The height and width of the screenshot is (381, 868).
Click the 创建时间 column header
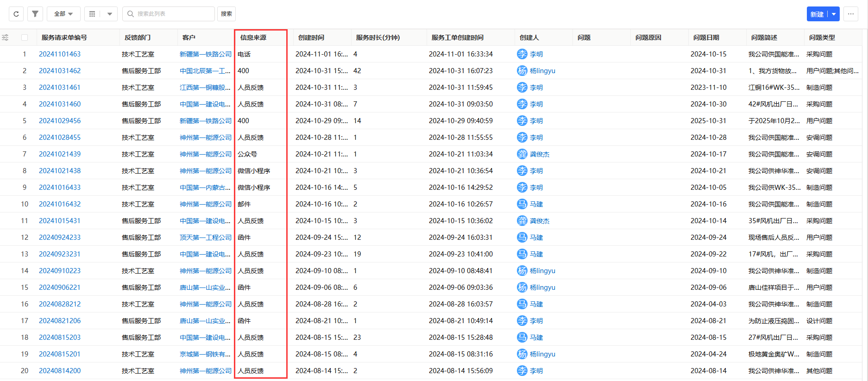(x=311, y=37)
